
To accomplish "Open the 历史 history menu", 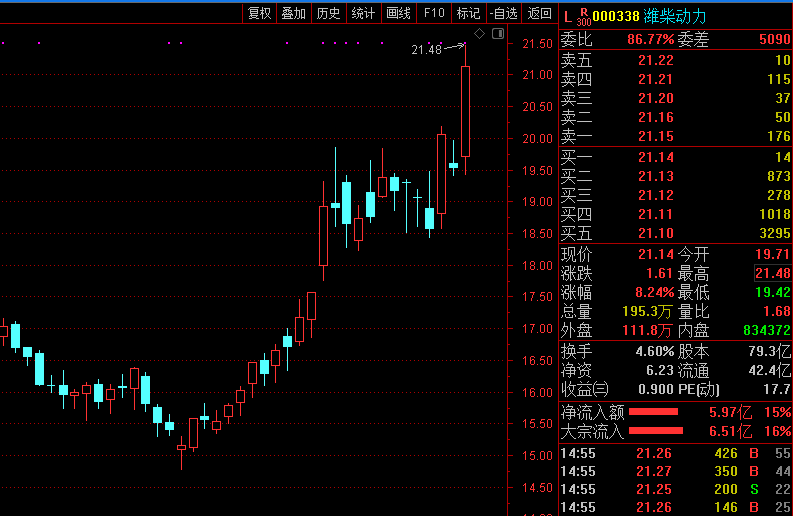I will [328, 13].
